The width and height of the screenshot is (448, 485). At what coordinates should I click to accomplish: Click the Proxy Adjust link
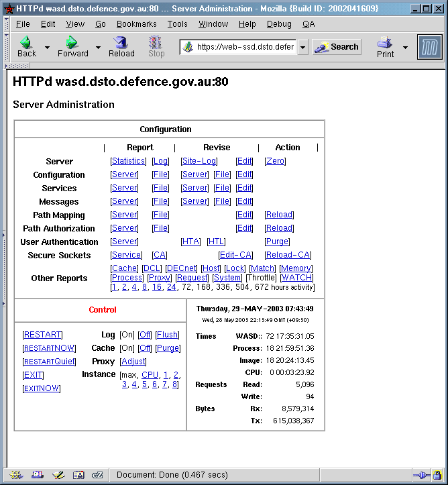click(x=133, y=362)
